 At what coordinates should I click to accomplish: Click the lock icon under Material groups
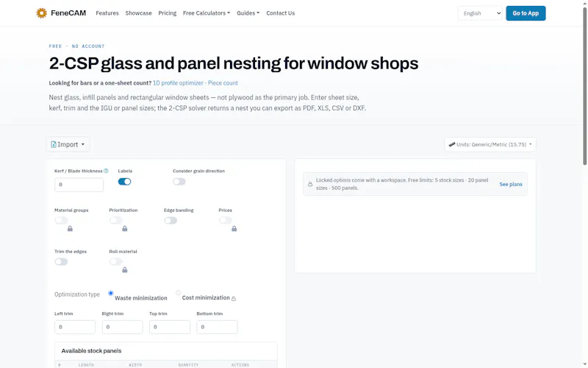pyautogui.click(x=70, y=229)
